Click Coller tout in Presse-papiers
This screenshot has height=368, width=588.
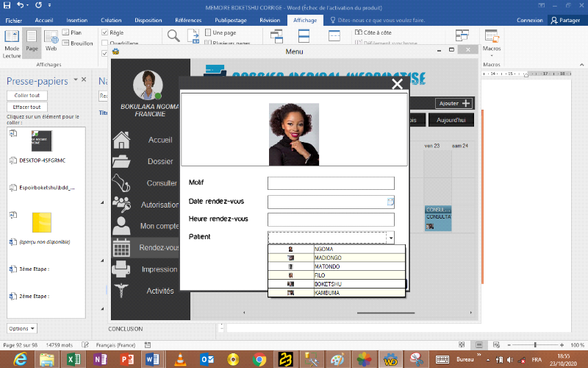(27, 96)
